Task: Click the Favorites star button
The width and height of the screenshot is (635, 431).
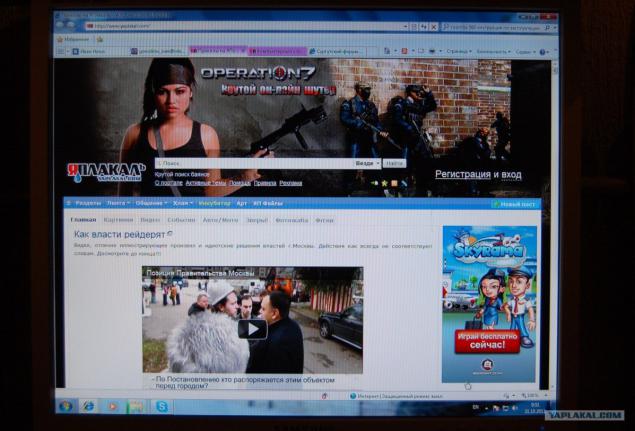Action: (x=73, y=39)
